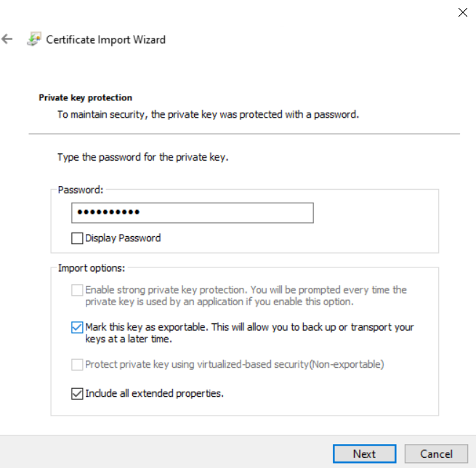Cancel the certificate import
The width and height of the screenshot is (476, 468).
point(436,454)
